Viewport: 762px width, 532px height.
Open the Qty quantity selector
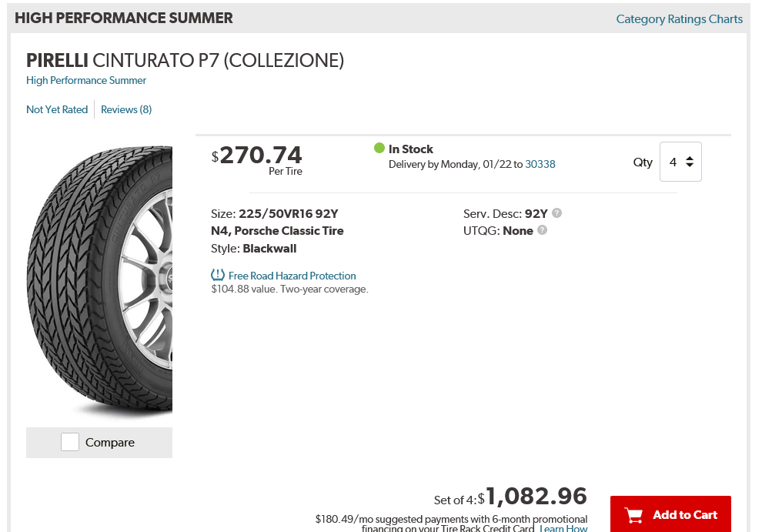(x=680, y=162)
